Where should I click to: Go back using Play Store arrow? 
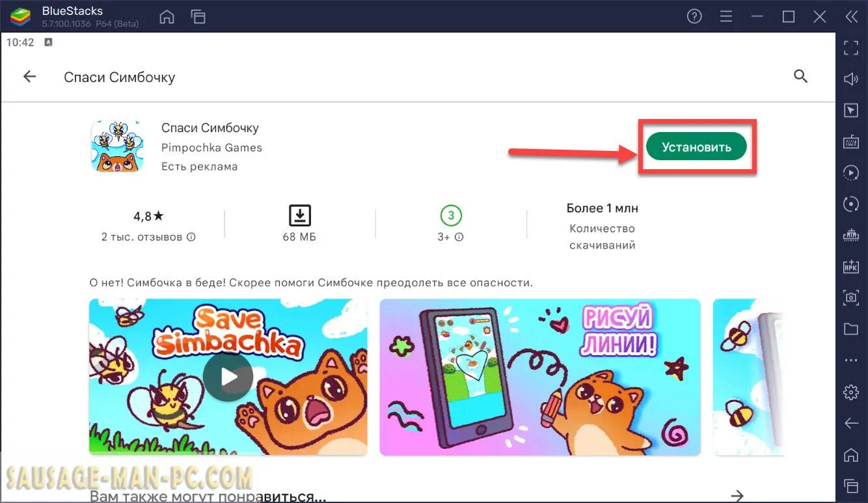(29, 77)
